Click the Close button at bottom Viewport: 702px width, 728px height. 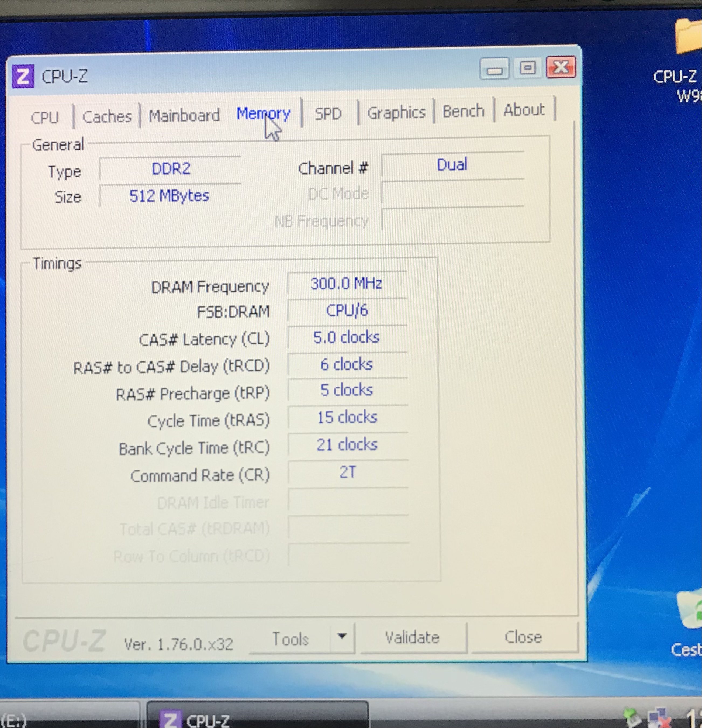[x=523, y=637]
